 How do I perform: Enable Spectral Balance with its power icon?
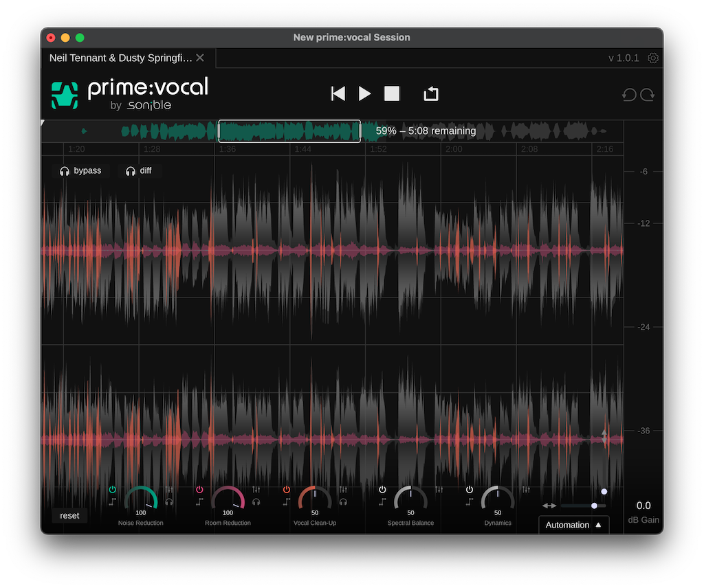382,489
